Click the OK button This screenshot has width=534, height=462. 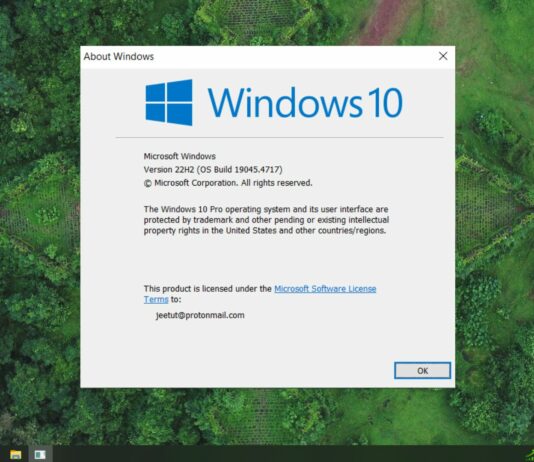tap(422, 370)
